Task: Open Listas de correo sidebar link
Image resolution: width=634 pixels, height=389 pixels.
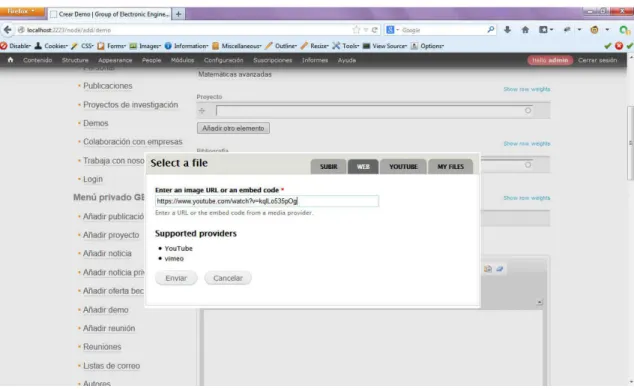Action: [x=111, y=366]
